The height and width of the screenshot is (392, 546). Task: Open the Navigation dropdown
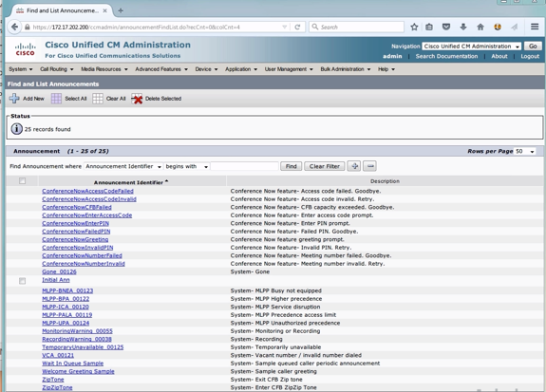click(472, 47)
